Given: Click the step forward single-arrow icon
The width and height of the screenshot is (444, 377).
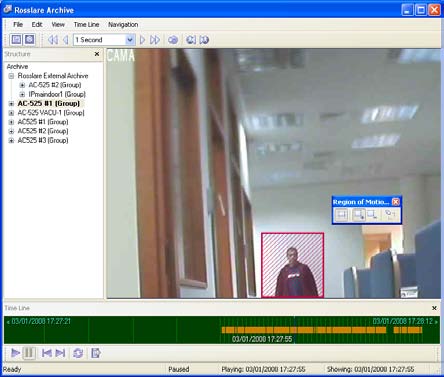Looking at the screenshot, I should pos(142,40).
